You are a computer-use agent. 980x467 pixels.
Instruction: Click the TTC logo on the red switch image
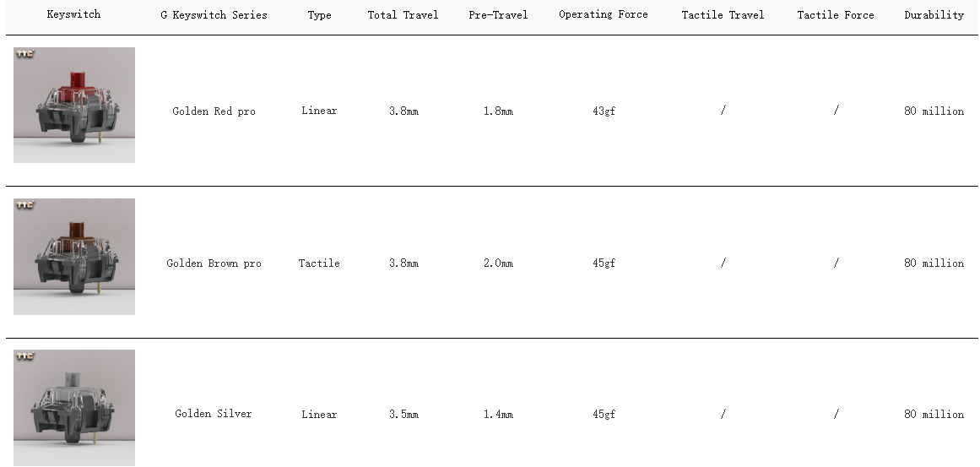click(x=24, y=55)
